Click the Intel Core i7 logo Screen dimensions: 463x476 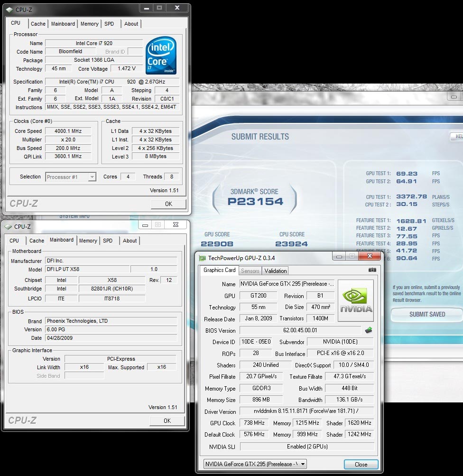[161, 55]
